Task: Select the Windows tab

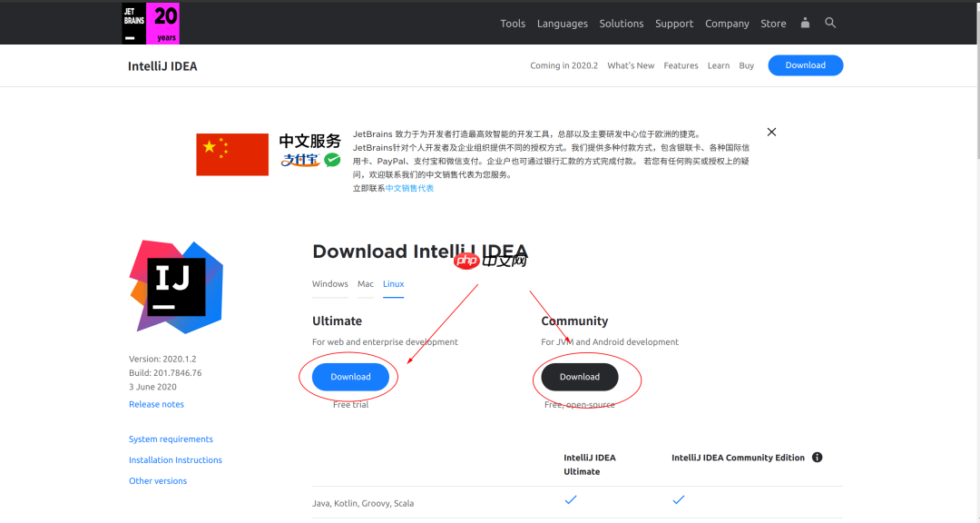Action: click(x=330, y=284)
